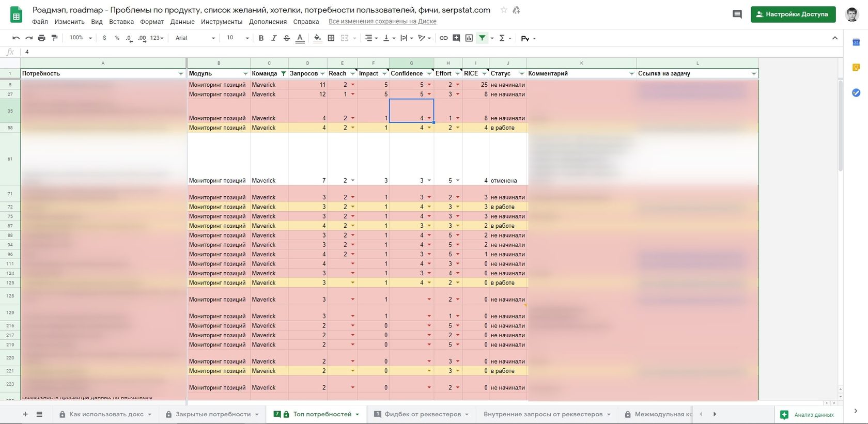Image resolution: width=868 pixels, height=424 pixels.
Task: Open the Справка menu
Action: 306,22
